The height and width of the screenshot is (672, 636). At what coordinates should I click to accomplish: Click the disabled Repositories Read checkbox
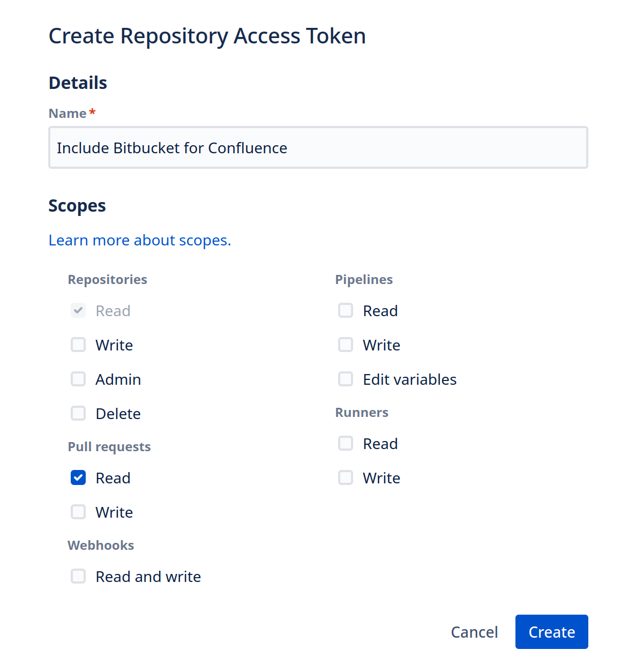click(78, 310)
